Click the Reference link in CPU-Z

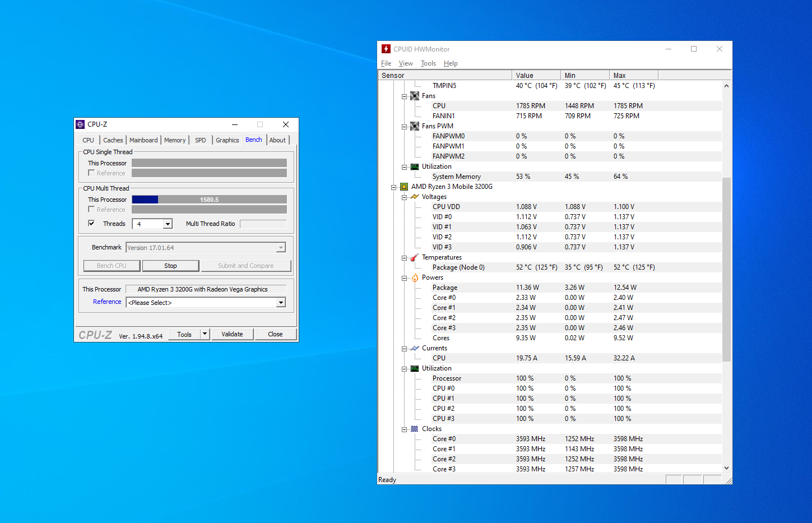(107, 302)
